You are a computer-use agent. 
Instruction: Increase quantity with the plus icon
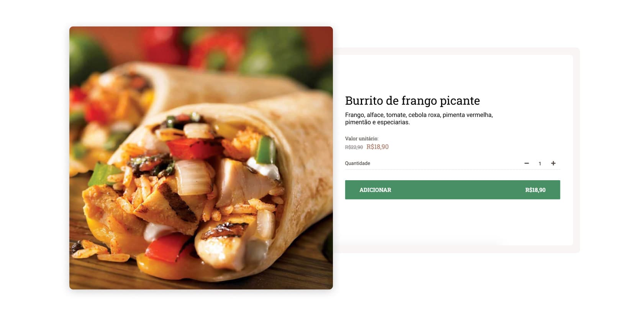pyautogui.click(x=553, y=163)
